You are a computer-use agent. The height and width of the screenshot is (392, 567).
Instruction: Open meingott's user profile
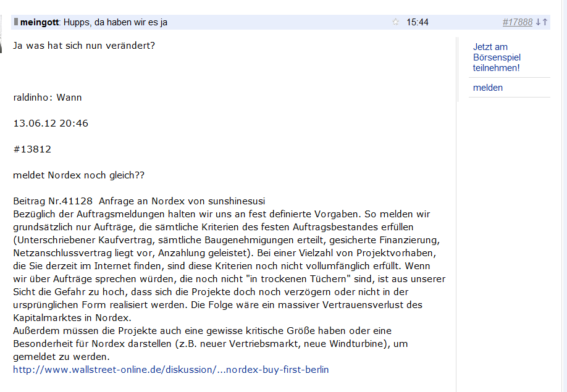point(40,22)
